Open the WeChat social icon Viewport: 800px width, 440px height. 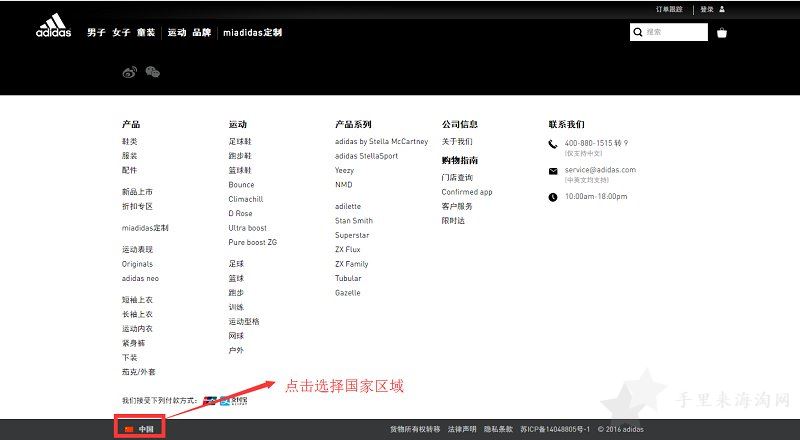(153, 72)
